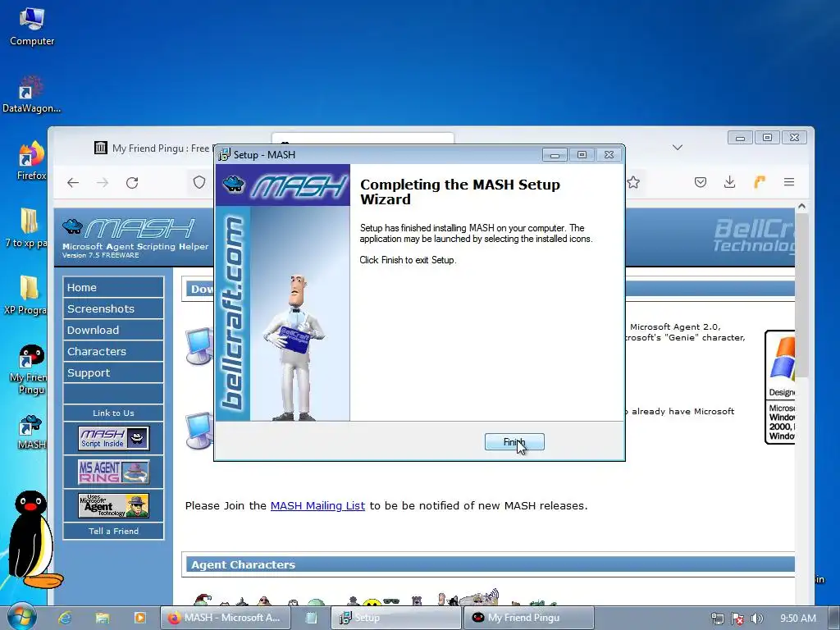840x630 pixels.
Task: Select the MASH desktop shortcut
Action: point(31,431)
